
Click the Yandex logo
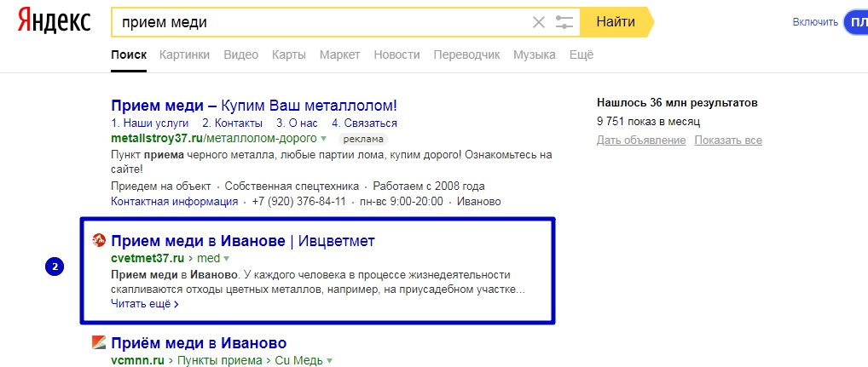click(54, 21)
